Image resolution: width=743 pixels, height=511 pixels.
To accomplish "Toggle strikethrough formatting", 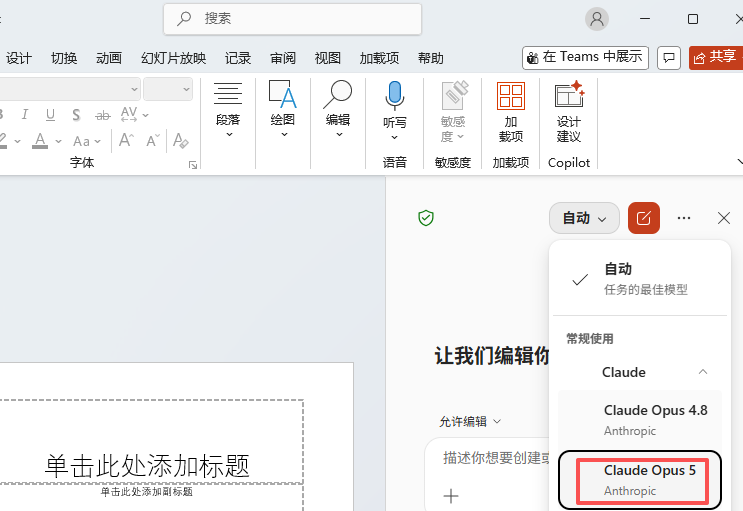I will 102,115.
